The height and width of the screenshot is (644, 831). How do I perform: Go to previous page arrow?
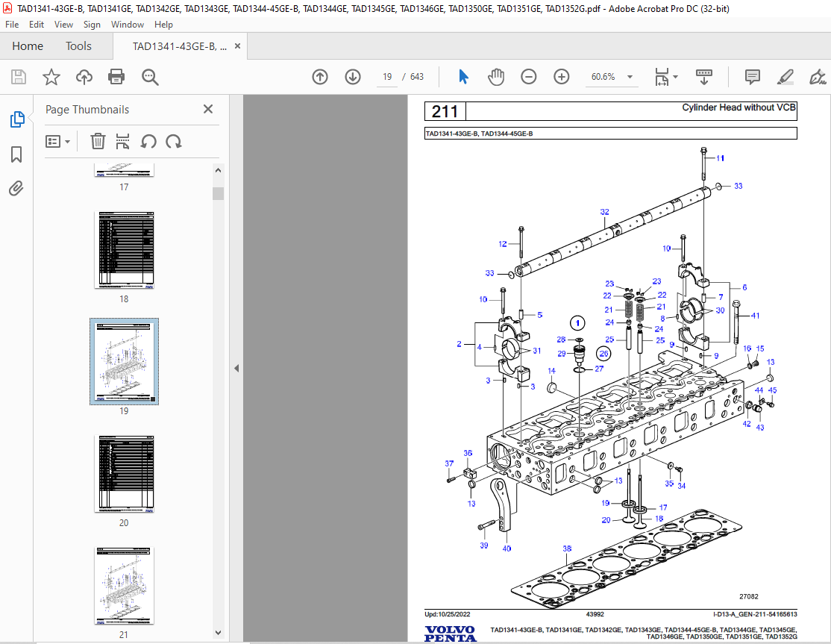point(320,77)
